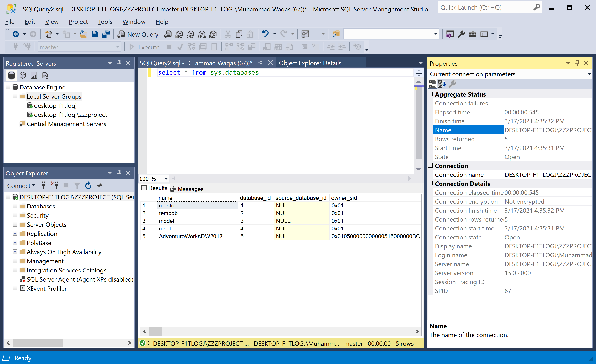Collapse the Aggregate Status section

[x=430, y=94]
